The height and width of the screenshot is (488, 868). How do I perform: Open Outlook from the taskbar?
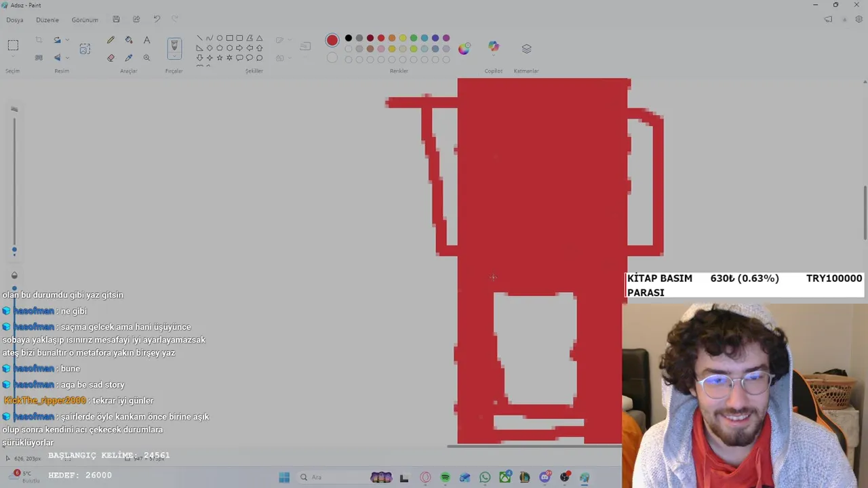pos(465,477)
